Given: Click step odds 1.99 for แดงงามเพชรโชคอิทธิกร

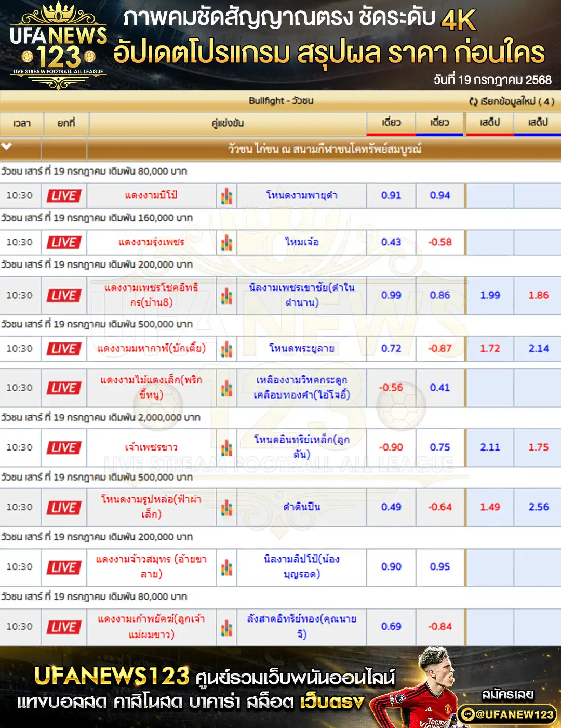Looking at the screenshot, I should pos(490,295).
